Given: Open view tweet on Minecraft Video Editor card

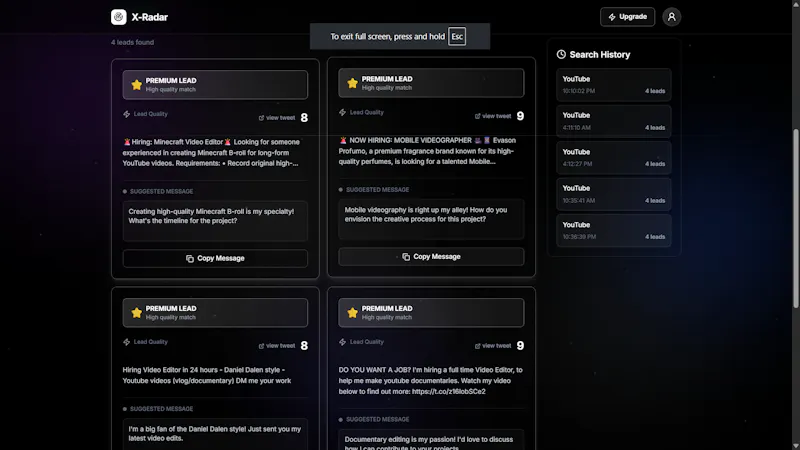Looking at the screenshot, I should (x=277, y=118).
